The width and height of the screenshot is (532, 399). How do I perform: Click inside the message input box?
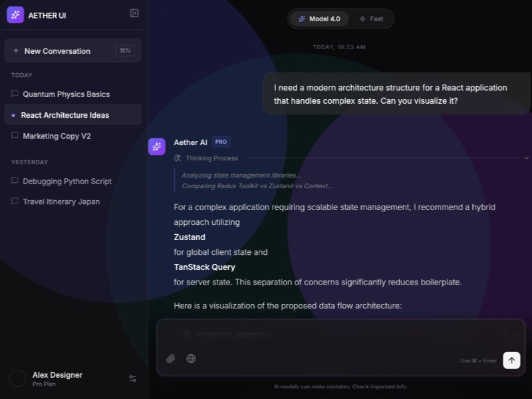332,339
